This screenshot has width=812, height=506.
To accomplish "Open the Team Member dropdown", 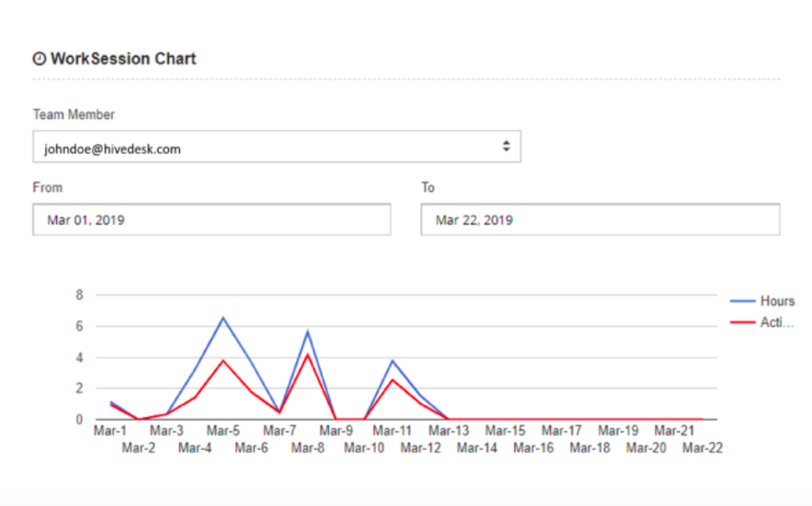I will (276, 147).
